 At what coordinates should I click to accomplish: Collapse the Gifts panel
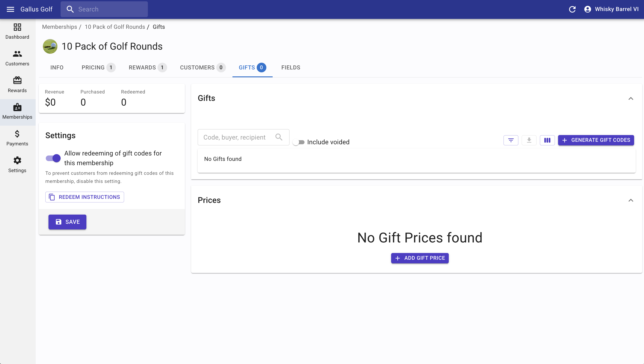point(631,98)
